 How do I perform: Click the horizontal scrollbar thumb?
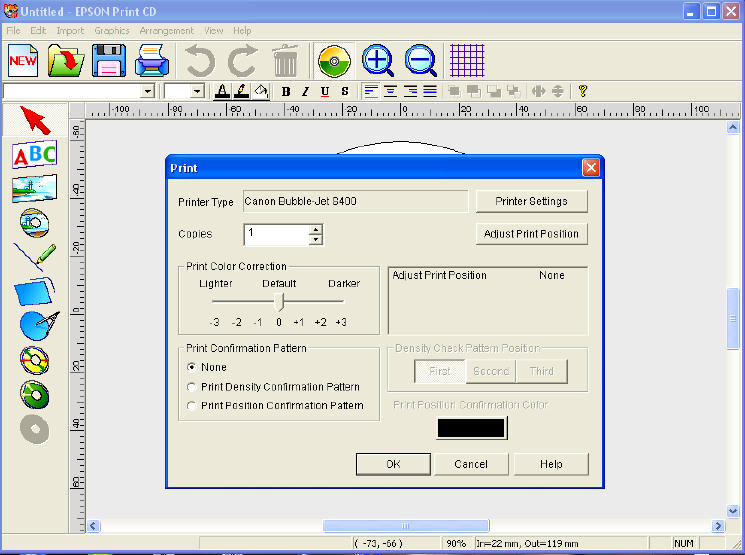(406, 526)
